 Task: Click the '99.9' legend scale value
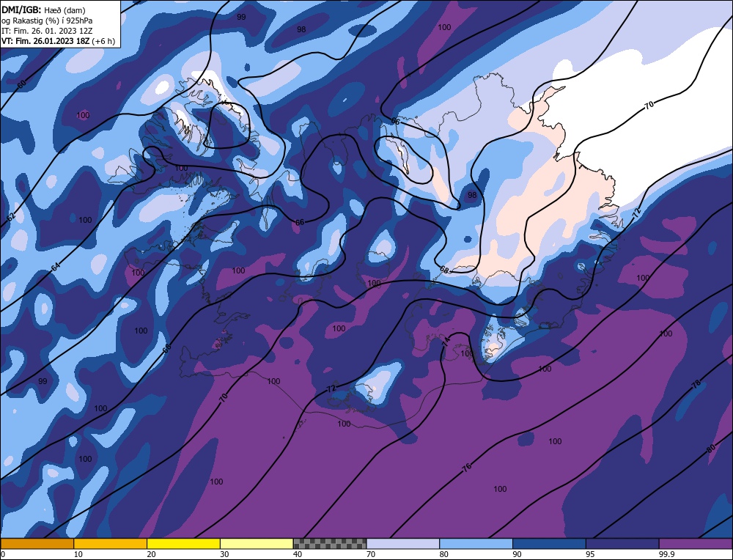(666, 554)
